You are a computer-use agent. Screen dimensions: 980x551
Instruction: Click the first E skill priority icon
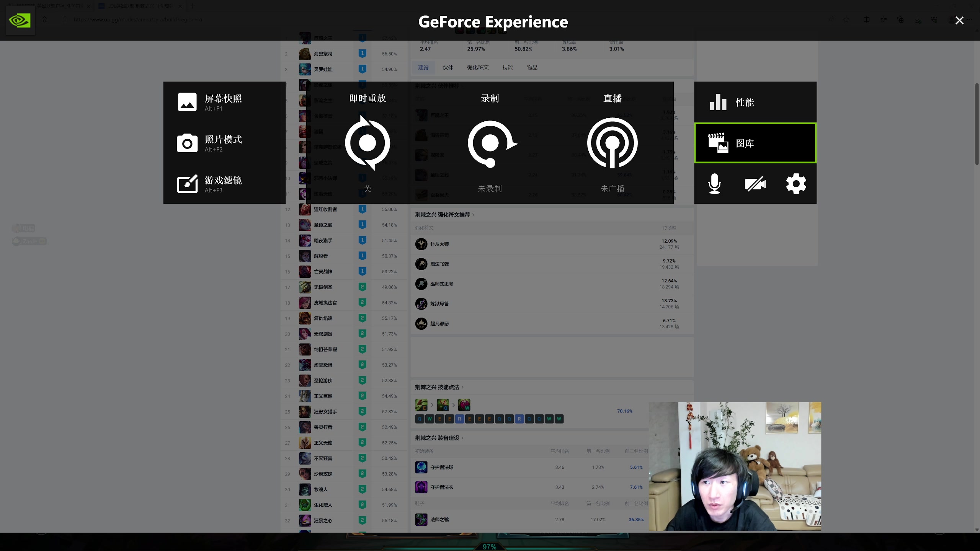pos(421,405)
